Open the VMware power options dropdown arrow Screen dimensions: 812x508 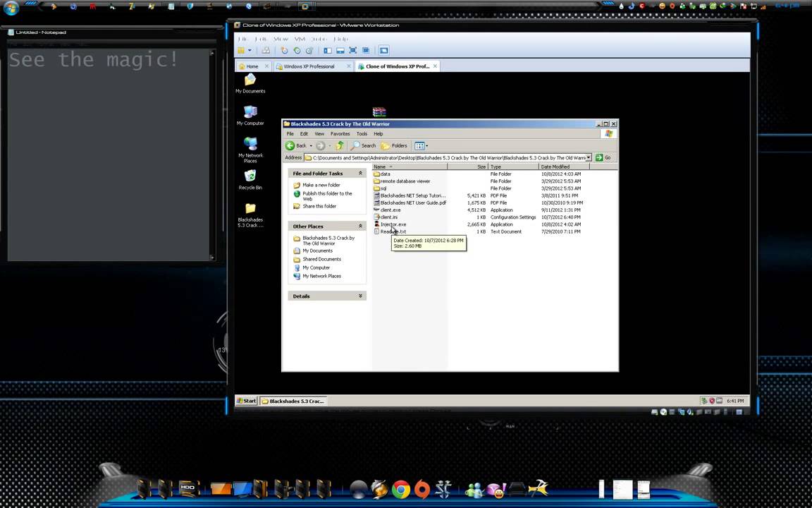coord(250,50)
